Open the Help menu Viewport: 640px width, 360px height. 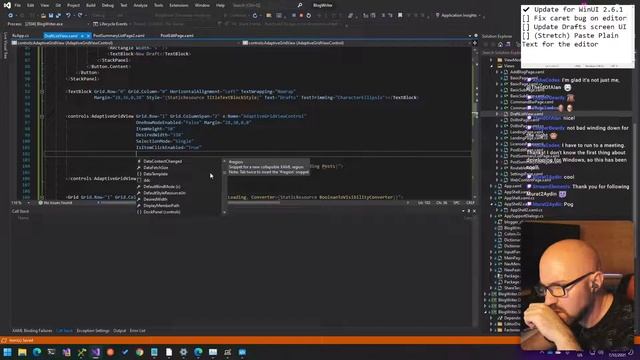click(x=220, y=5)
